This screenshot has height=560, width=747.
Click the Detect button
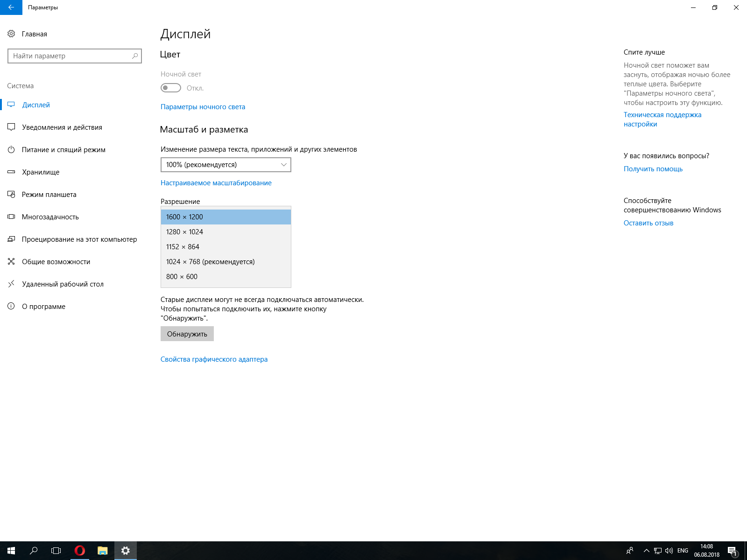coord(187,334)
